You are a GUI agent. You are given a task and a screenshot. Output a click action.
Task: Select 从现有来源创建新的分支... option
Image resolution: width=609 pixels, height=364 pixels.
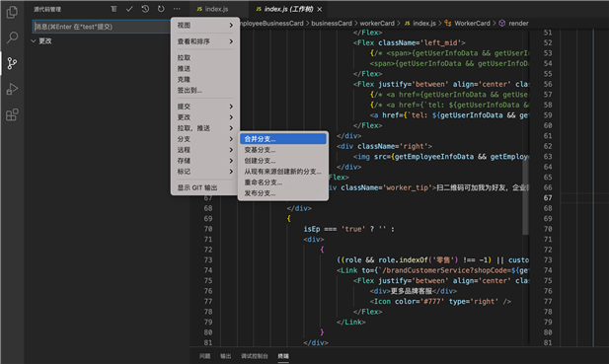[283, 172]
